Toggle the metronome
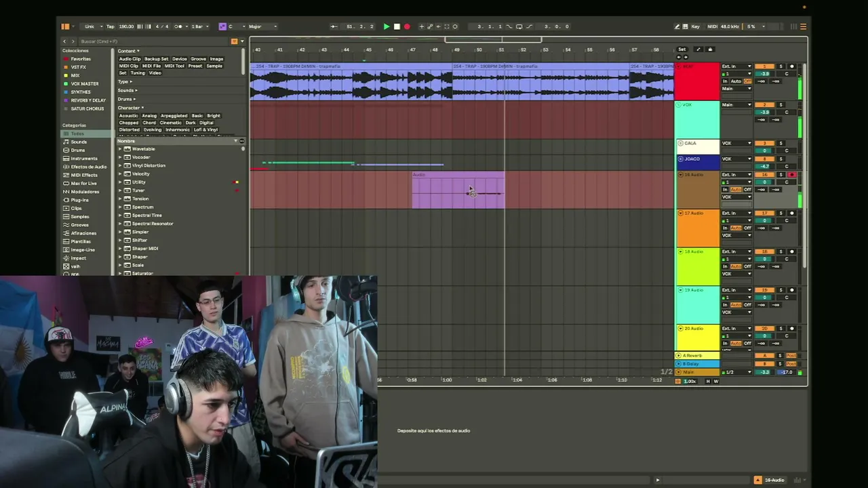868x488 pixels. (x=178, y=26)
